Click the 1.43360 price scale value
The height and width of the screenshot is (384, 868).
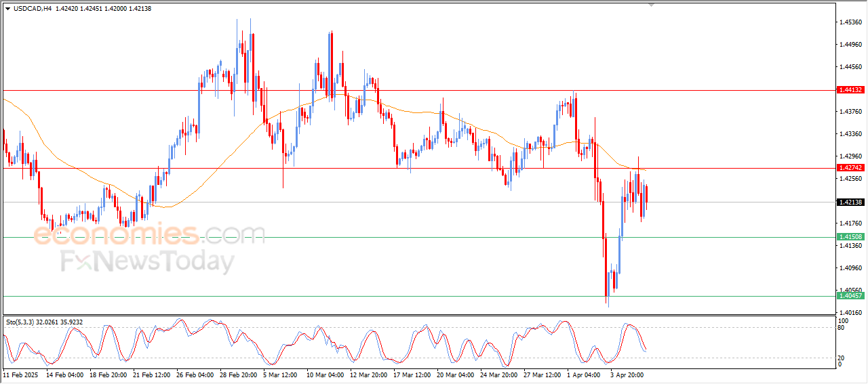pos(851,134)
